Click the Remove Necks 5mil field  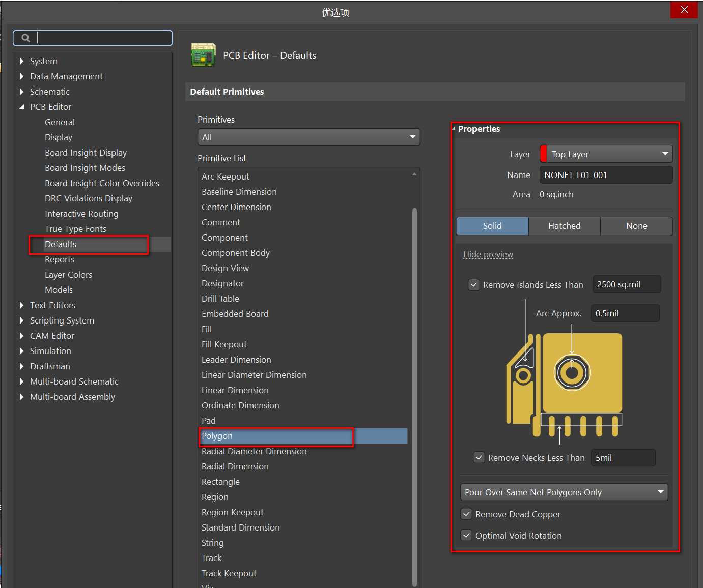623,458
